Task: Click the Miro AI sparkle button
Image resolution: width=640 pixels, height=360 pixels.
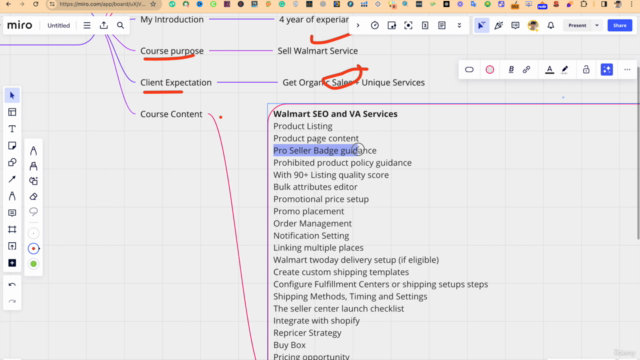Action: pyautogui.click(x=607, y=69)
